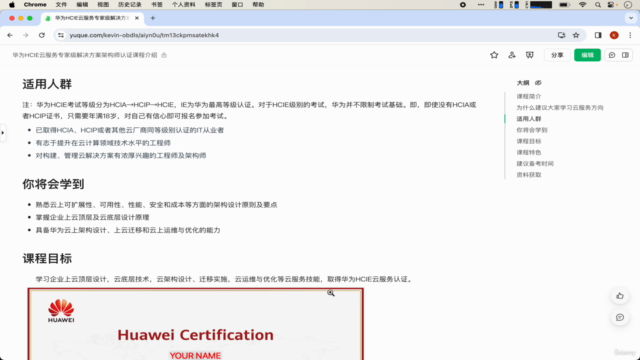
Task: Open the 窗口 menu
Action: point(237,4)
